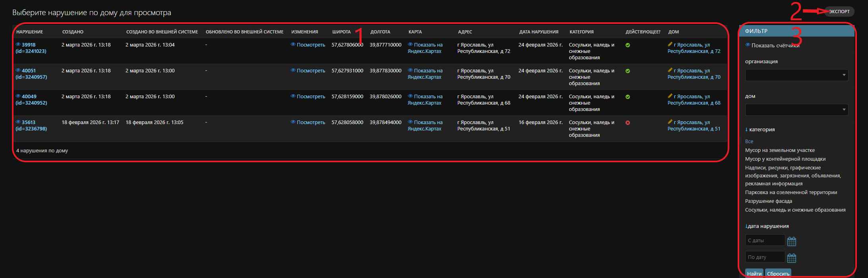Click calendar icon next to 'С даты' field

point(791,241)
